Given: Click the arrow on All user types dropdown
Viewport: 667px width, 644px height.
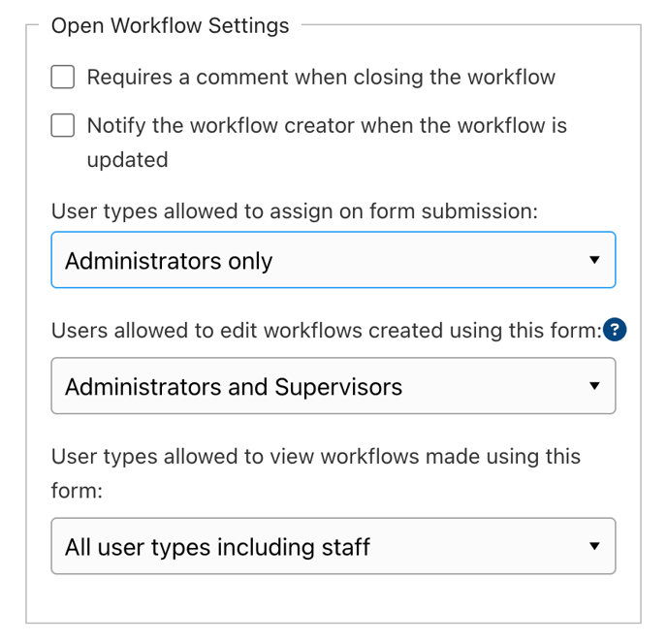Looking at the screenshot, I should (594, 546).
